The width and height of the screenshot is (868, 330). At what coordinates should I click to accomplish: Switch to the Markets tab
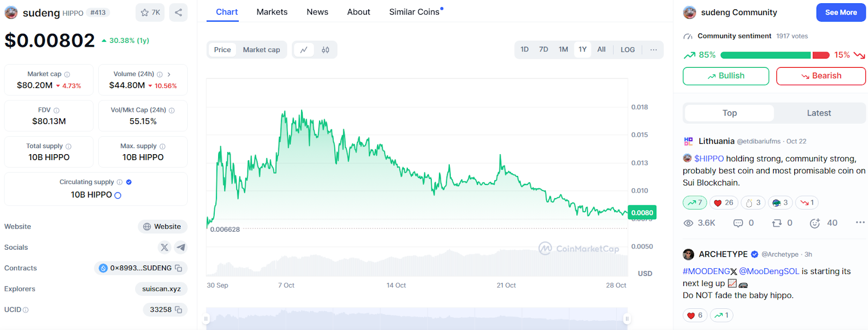coord(272,12)
